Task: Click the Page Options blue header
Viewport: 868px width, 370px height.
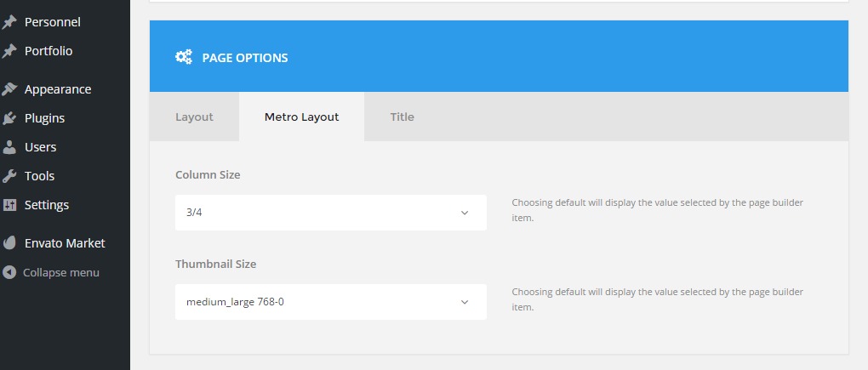Action: tap(511, 58)
